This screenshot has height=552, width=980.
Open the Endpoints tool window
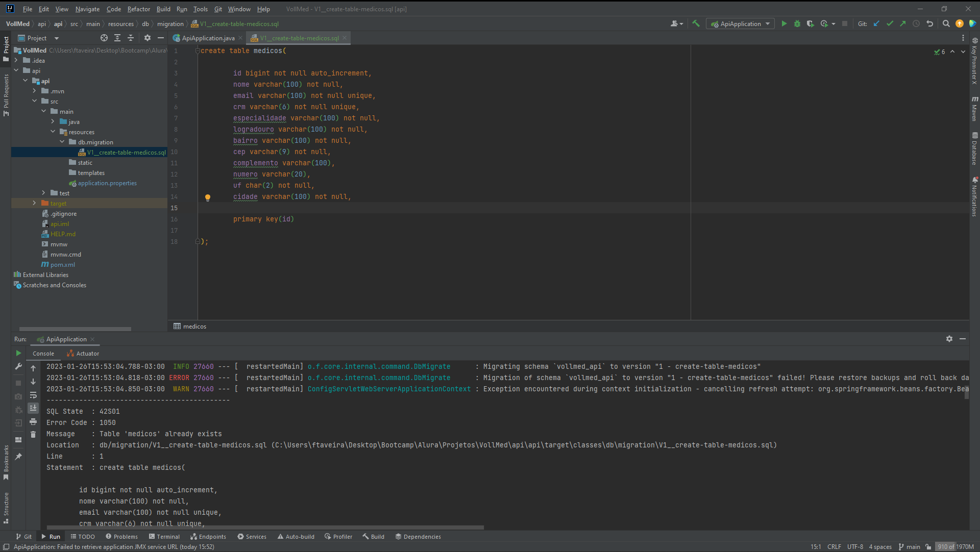pyautogui.click(x=208, y=537)
